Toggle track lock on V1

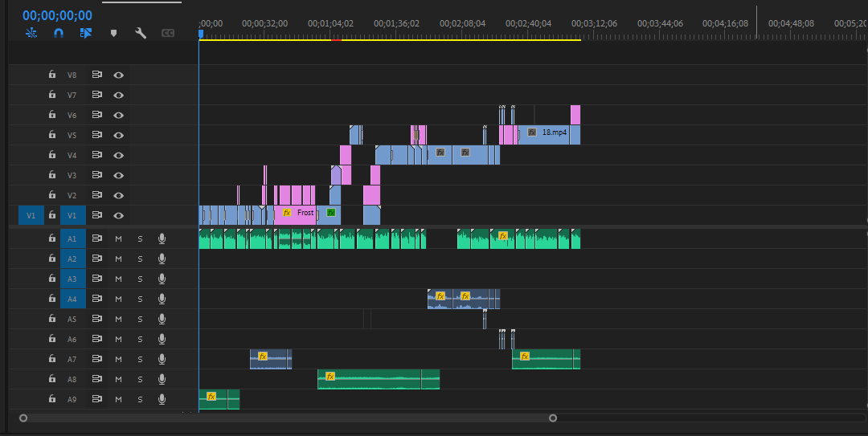[52, 215]
